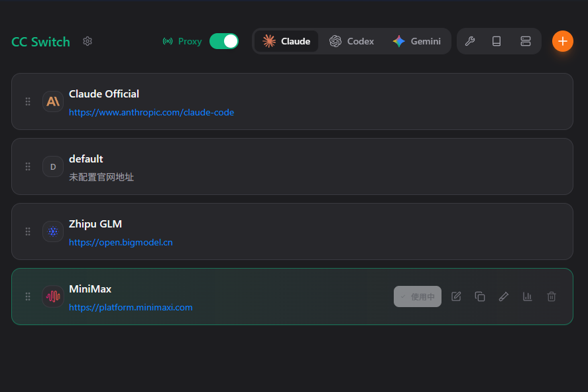Click the Proxy broadcast icon
Image resolution: width=588 pixels, height=392 pixels.
coord(168,41)
